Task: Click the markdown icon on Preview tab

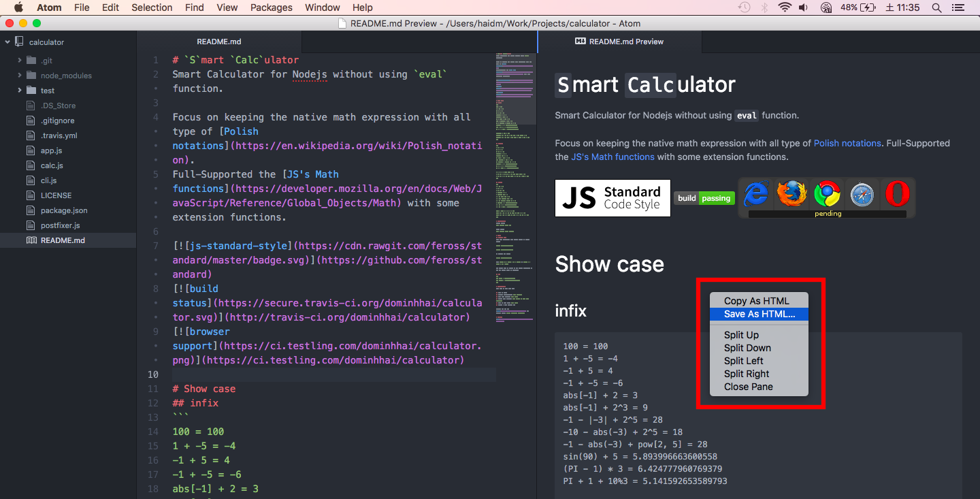Action: click(581, 42)
